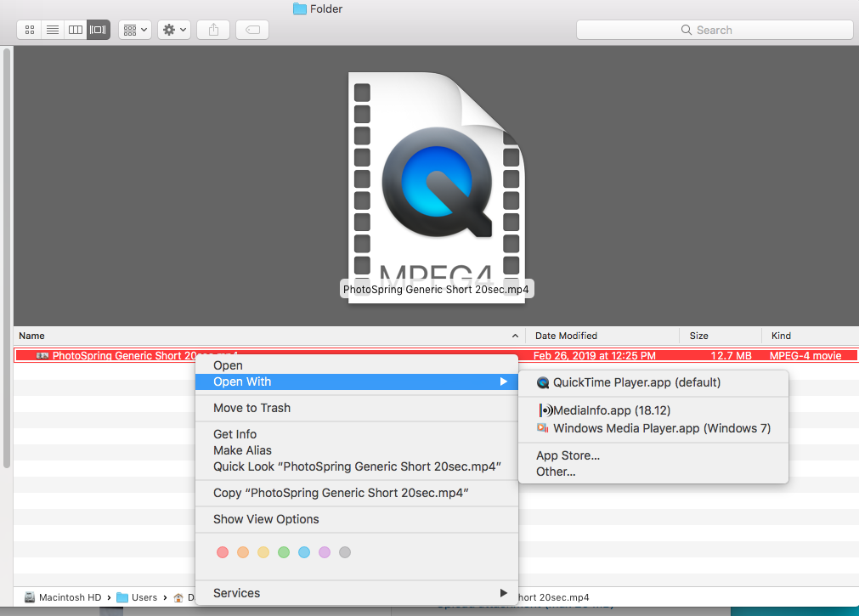
Task: Open the Services submenu
Action: pos(357,594)
